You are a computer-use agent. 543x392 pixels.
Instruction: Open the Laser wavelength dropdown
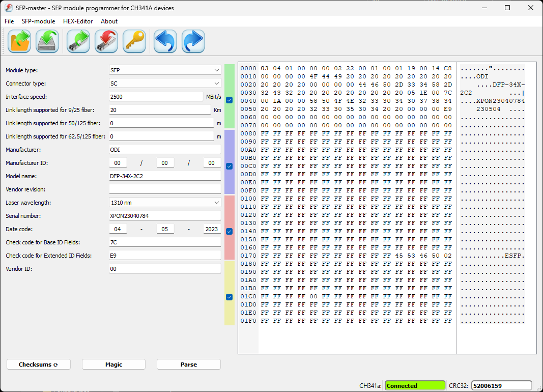pos(165,203)
